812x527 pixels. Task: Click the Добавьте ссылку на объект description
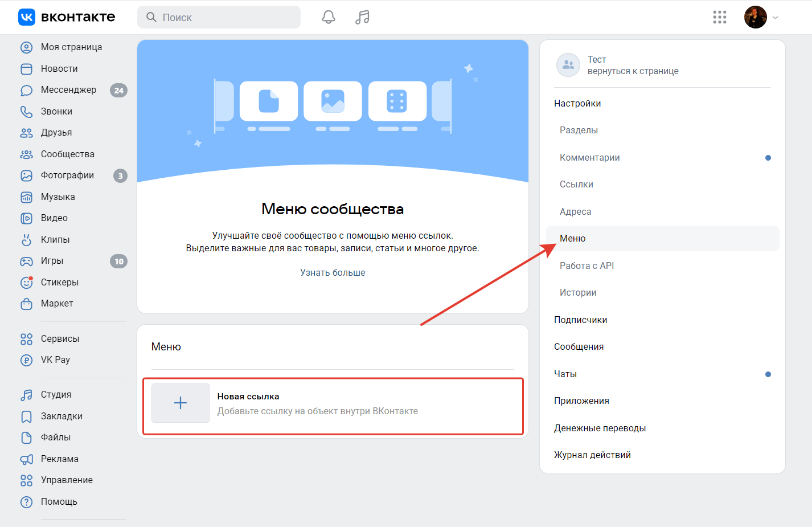pyautogui.click(x=318, y=411)
